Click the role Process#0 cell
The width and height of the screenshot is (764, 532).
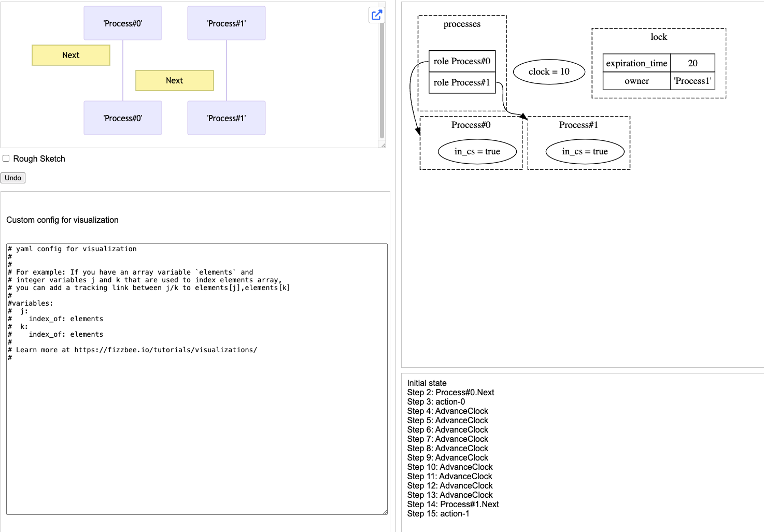[462, 61]
